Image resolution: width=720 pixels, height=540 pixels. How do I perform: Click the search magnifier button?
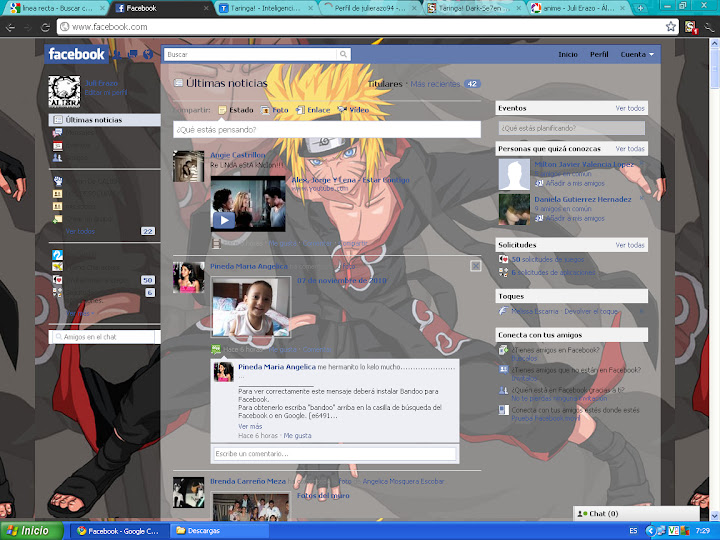click(x=343, y=54)
